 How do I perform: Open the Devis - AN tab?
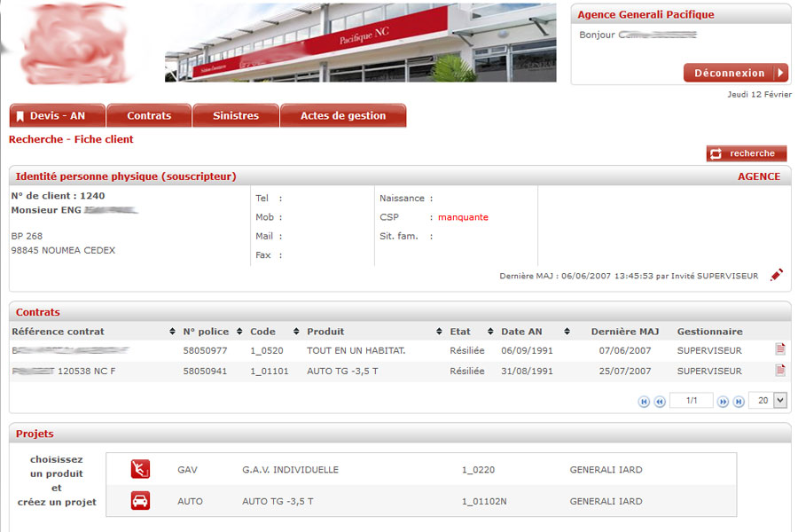[58, 115]
